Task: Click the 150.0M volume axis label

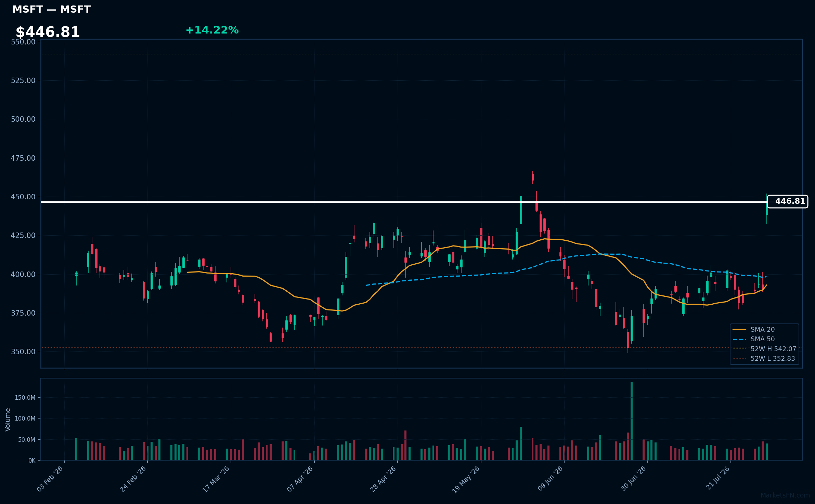Action: (x=25, y=397)
